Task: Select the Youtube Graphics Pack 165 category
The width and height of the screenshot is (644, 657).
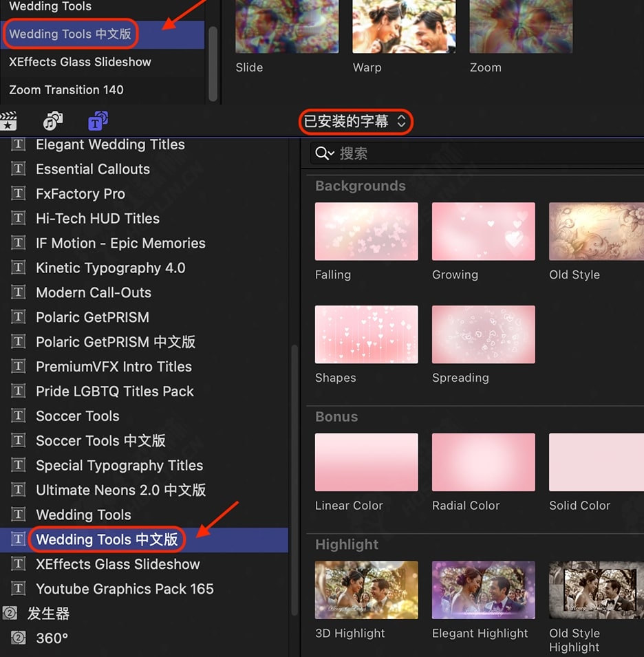Action: point(144,589)
